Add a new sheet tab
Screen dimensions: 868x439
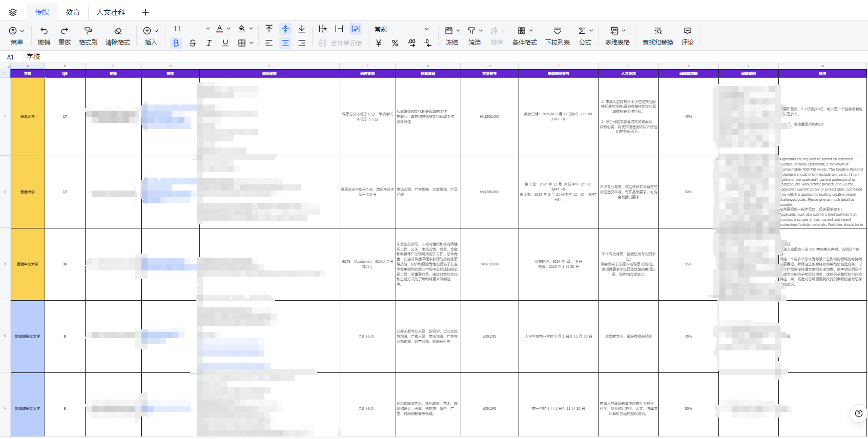pos(146,12)
